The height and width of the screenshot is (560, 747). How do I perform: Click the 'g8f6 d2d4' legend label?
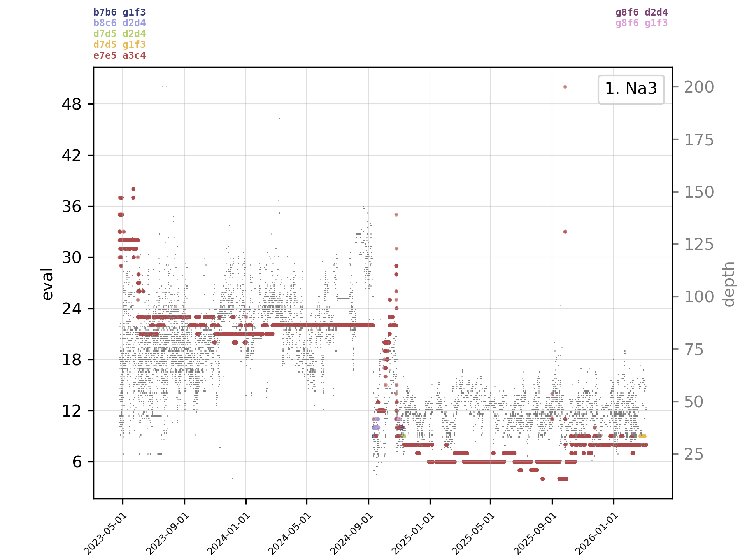tap(641, 12)
